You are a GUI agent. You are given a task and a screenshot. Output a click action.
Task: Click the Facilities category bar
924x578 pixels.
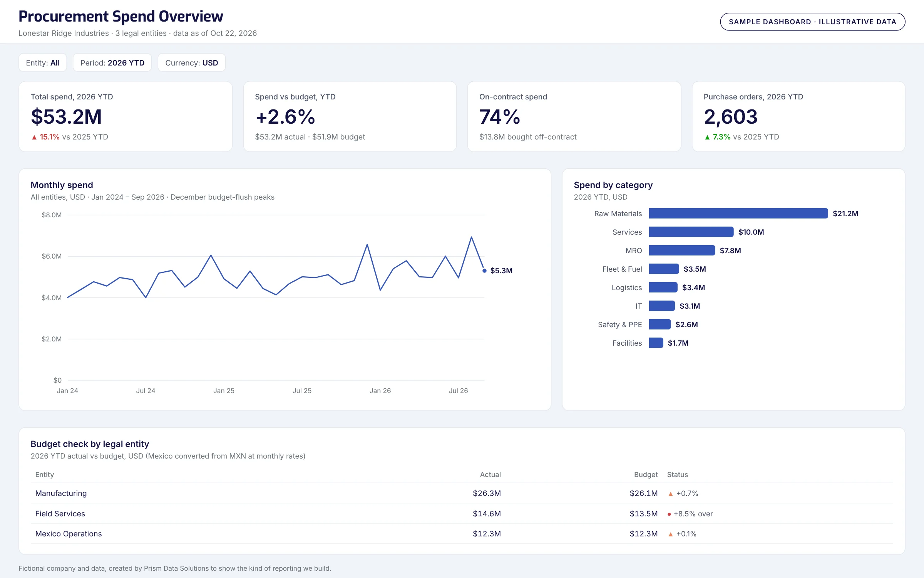pos(656,343)
